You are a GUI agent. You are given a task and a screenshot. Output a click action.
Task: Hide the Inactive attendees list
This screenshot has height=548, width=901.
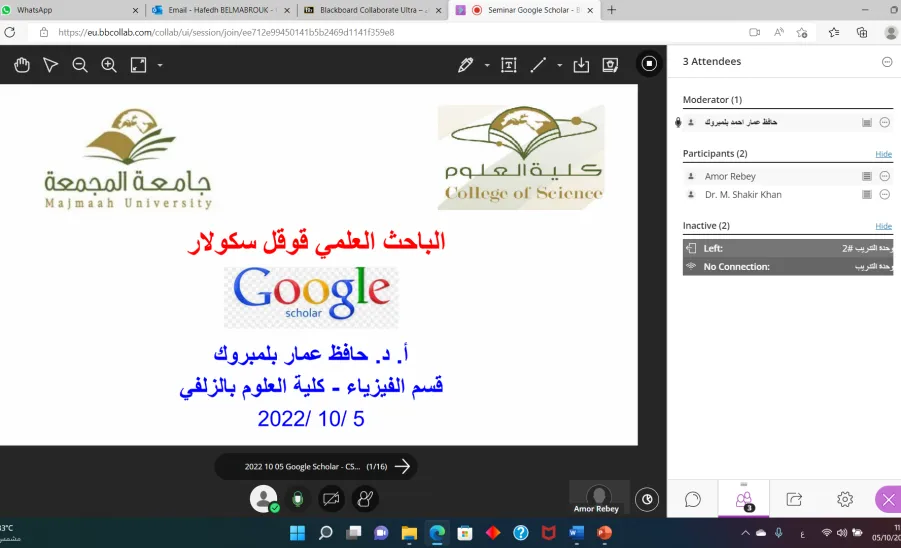(883, 226)
